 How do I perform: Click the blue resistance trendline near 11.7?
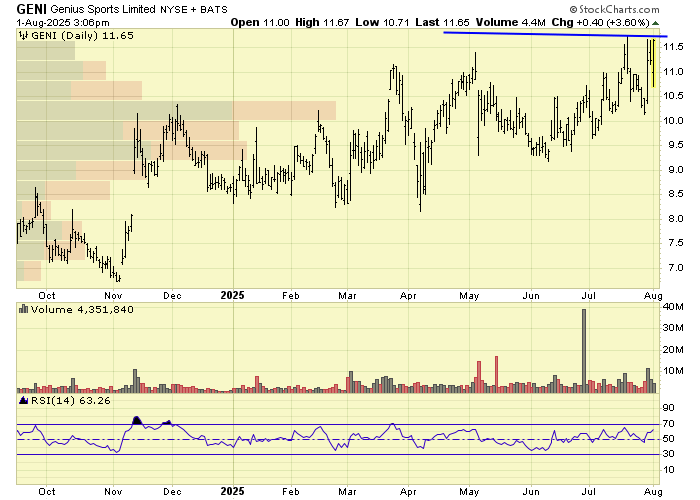point(555,34)
